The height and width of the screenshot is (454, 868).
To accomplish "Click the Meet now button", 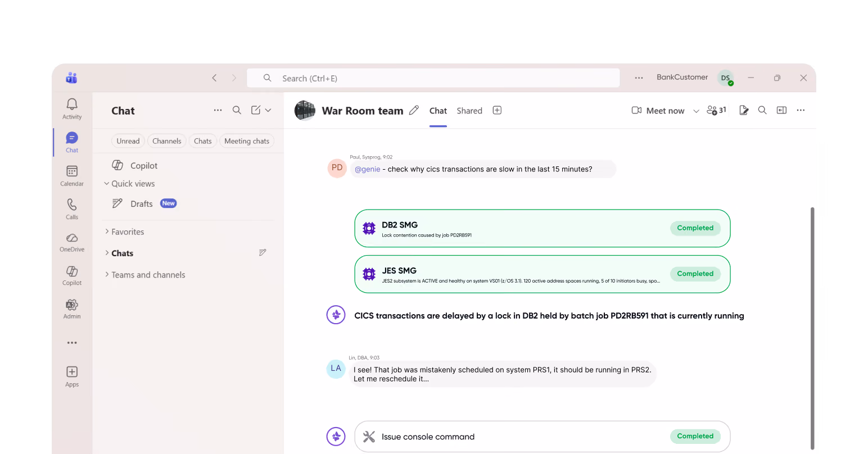I will [658, 111].
